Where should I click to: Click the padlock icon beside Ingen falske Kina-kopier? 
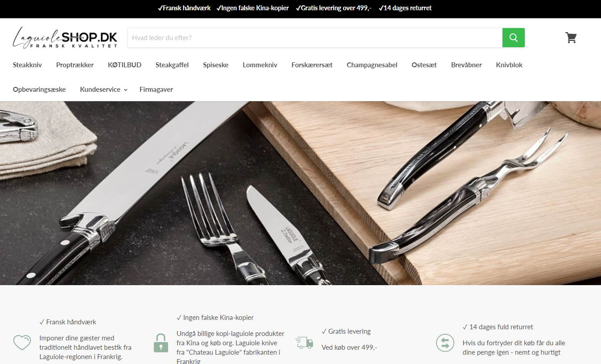[161, 343]
